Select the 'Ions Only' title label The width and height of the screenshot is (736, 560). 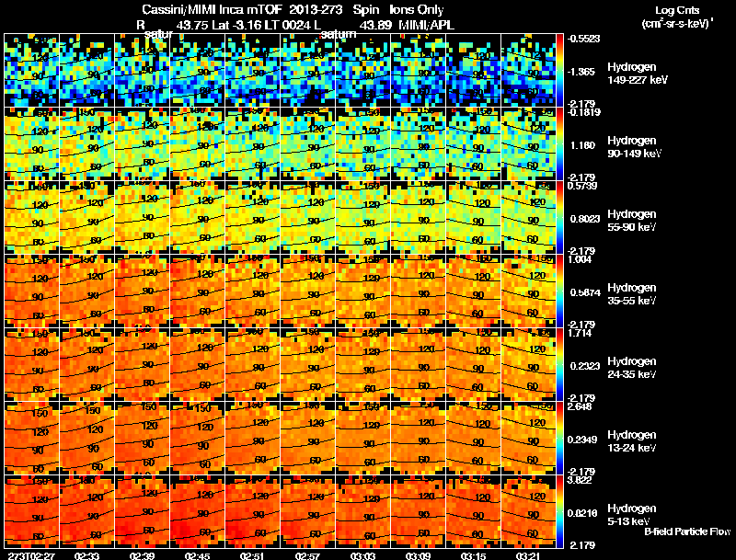[416, 9]
